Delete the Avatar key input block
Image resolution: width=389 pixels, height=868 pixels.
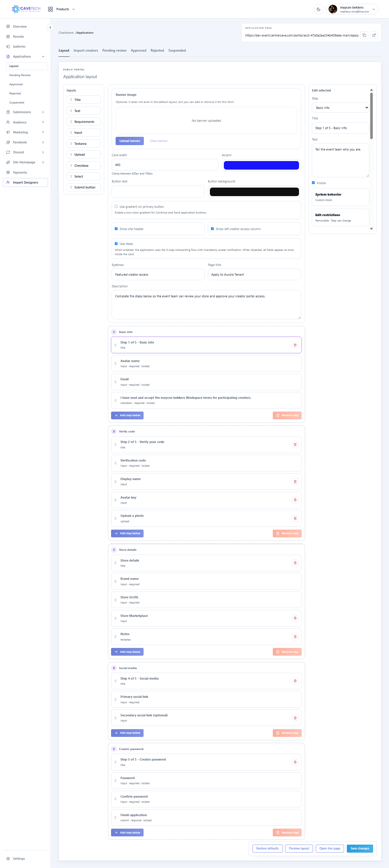295,500
